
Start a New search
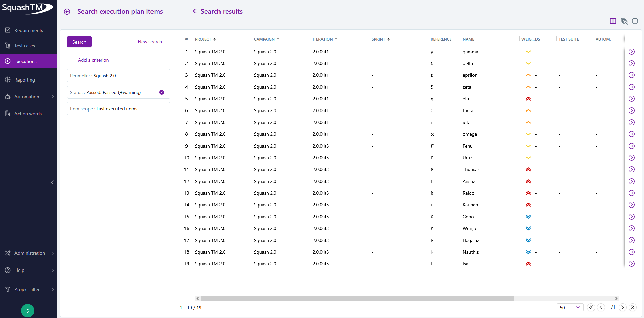pos(149,42)
